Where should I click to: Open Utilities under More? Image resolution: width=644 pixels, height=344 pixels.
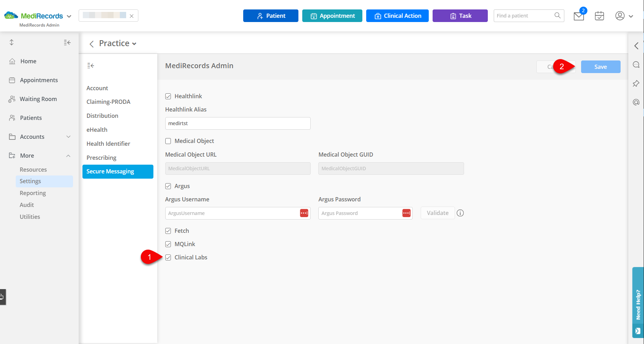[x=30, y=217]
